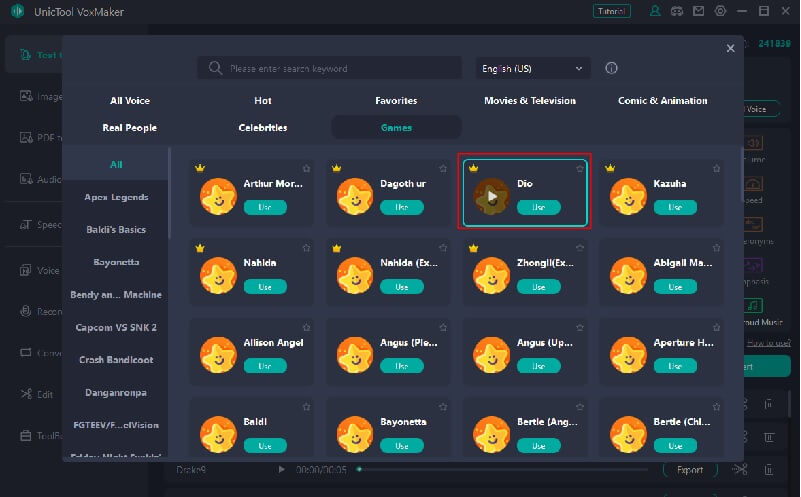Open the Discord icon in title bar
801x497 pixels.
[x=677, y=11]
